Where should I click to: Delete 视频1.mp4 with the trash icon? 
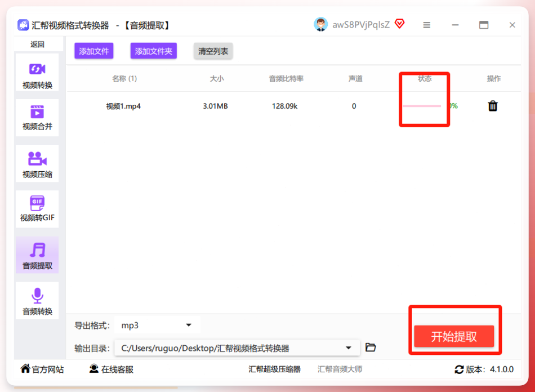(x=493, y=106)
